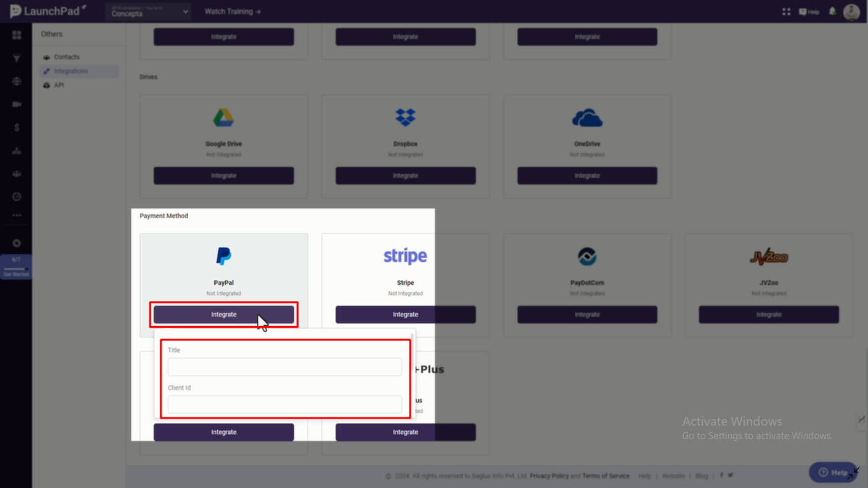Open the Facebook icon in the footer
The image size is (868, 488).
721,475
